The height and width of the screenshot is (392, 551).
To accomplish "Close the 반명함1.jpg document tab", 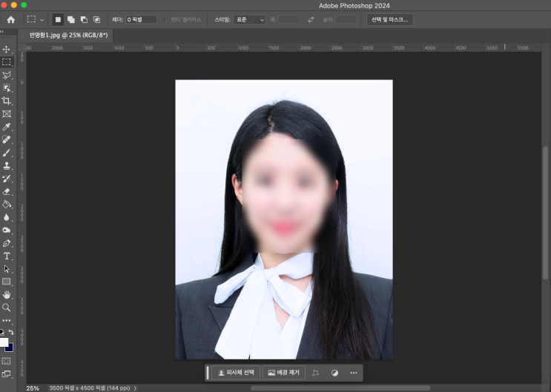I will (x=23, y=36).
